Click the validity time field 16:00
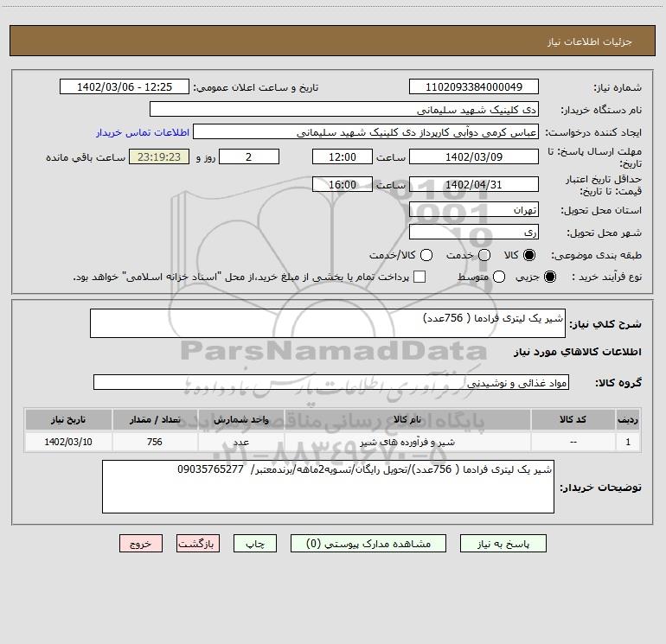This screenshot has width=666, height=644. coord(343,184)
